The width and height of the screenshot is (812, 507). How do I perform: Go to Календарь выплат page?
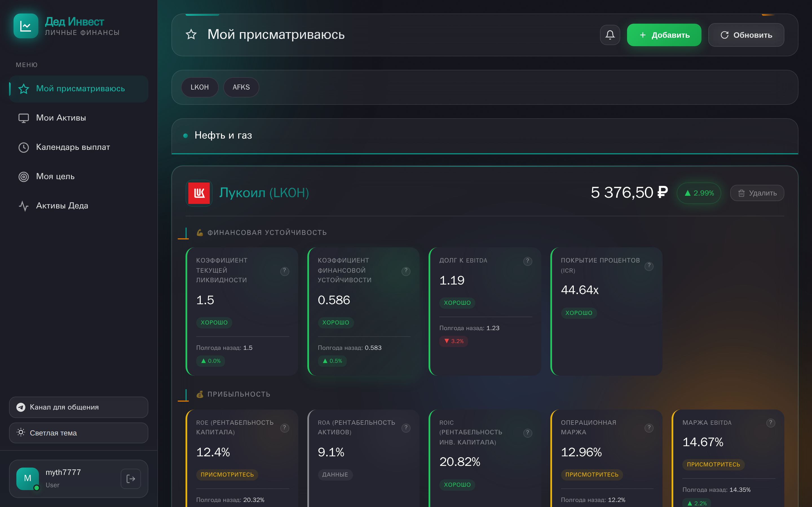(x=73, y=147)
